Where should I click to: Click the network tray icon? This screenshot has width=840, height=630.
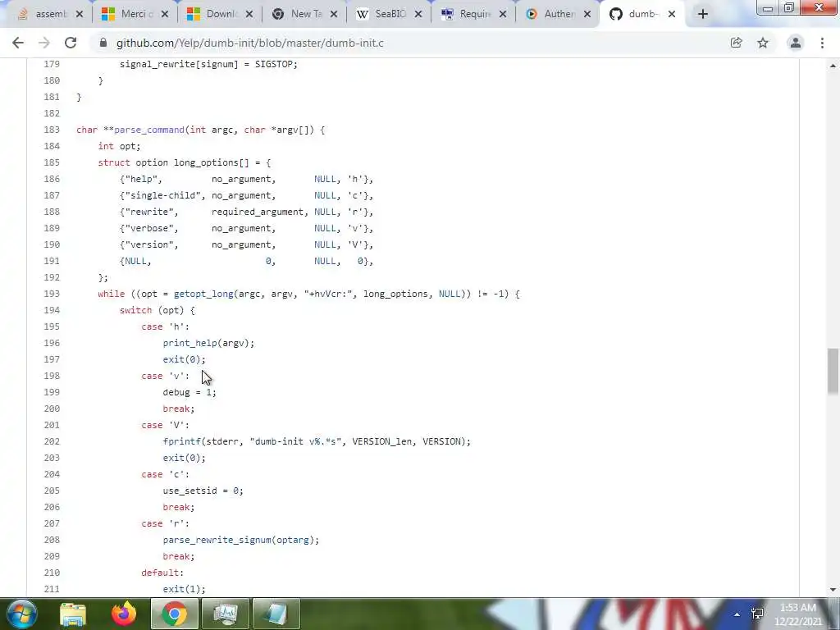[757, 614]
